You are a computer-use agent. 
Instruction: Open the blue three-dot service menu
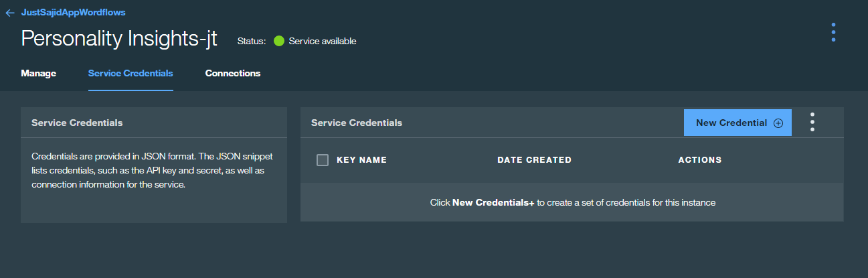[x=833, y=32]
